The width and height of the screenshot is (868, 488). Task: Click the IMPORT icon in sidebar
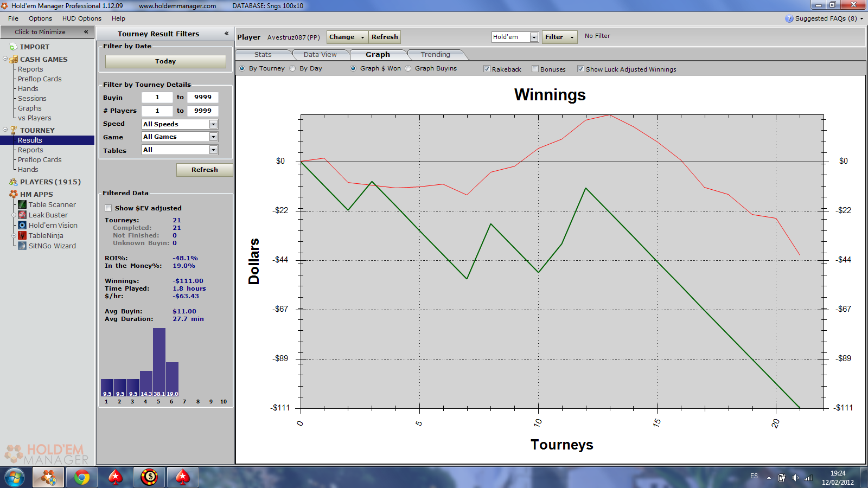coord(14,47)
